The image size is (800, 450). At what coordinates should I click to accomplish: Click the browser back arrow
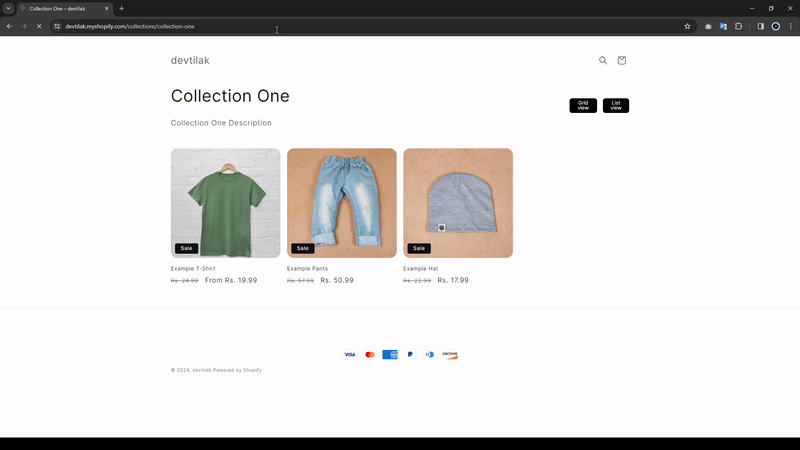pos(10,26)
